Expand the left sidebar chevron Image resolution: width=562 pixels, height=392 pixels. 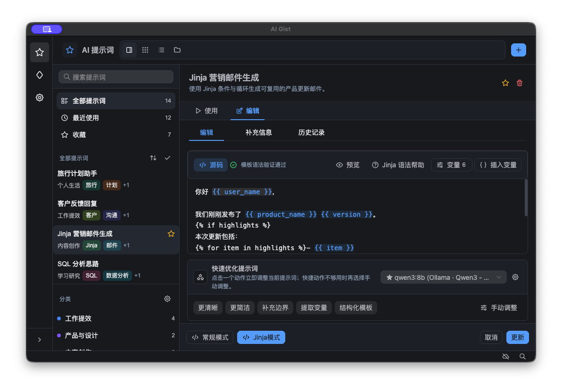point(40,339)
